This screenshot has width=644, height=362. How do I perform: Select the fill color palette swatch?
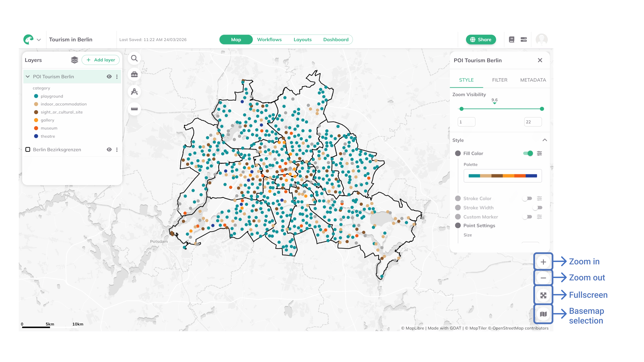[x=502, y=176]
